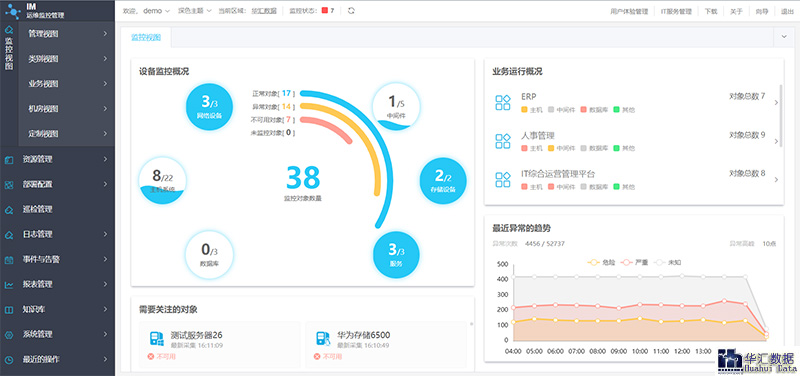Open the 用户体验管理 link
Image resolution: width=800 pixels, height=376 pixels.
pyautogui.click(x=629, y=11)
